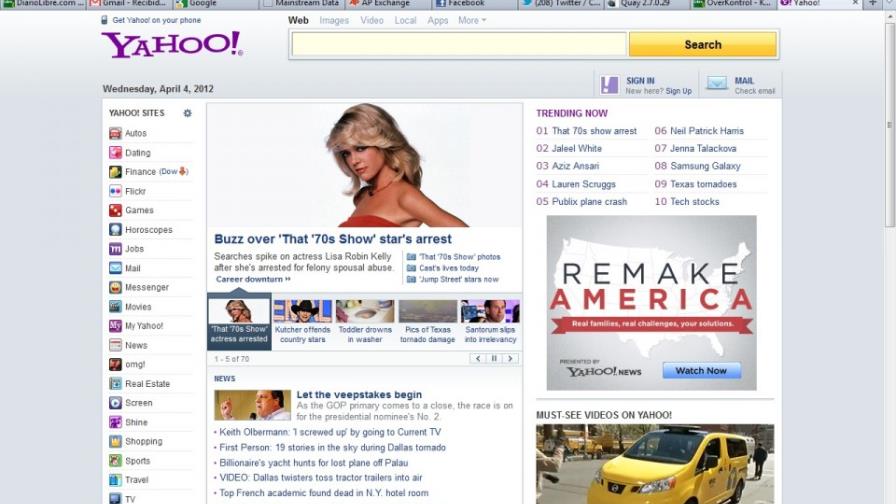Click the Mail envelope icon in header
Viewport: 896px width, 504px height.
pos(717,83)
